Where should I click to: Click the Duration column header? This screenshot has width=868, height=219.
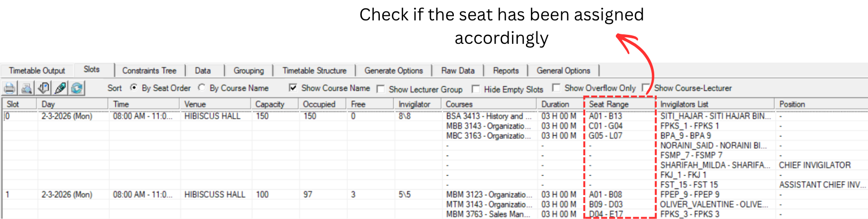click(560, 104)
